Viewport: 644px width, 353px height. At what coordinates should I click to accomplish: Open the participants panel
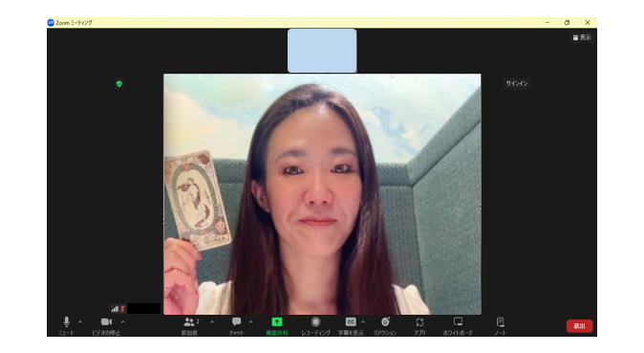click(x=190, y=326)
